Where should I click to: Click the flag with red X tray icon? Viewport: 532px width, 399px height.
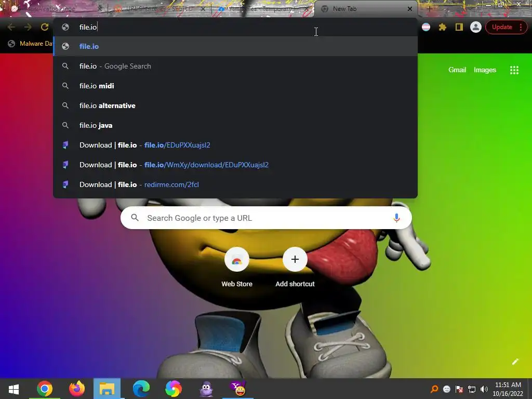click(x=459, y=389)
